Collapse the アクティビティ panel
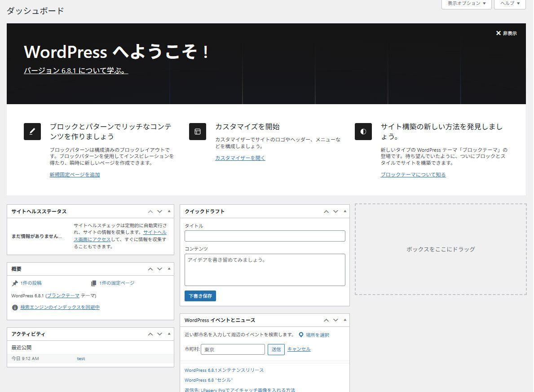534x392 pixels. 169,334
